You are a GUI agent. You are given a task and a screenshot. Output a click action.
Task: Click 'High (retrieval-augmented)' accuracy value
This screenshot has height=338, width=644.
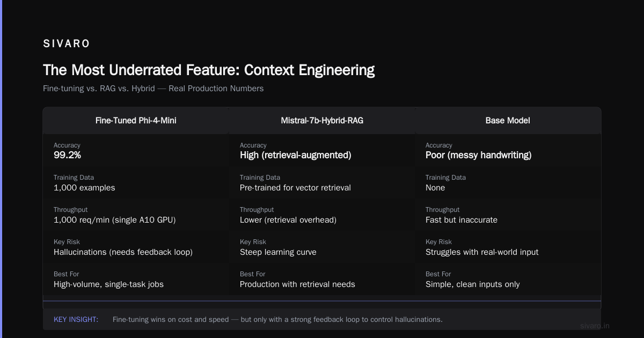point(295,155)
